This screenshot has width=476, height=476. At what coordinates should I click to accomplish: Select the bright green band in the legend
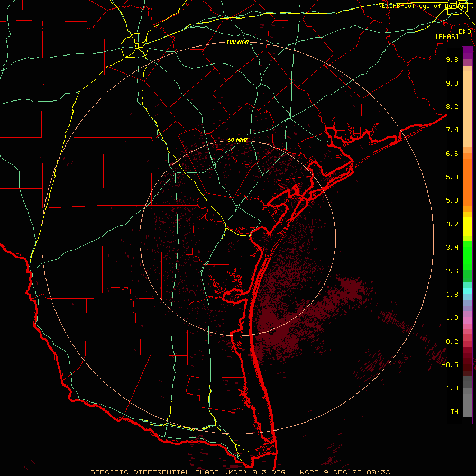467,255
